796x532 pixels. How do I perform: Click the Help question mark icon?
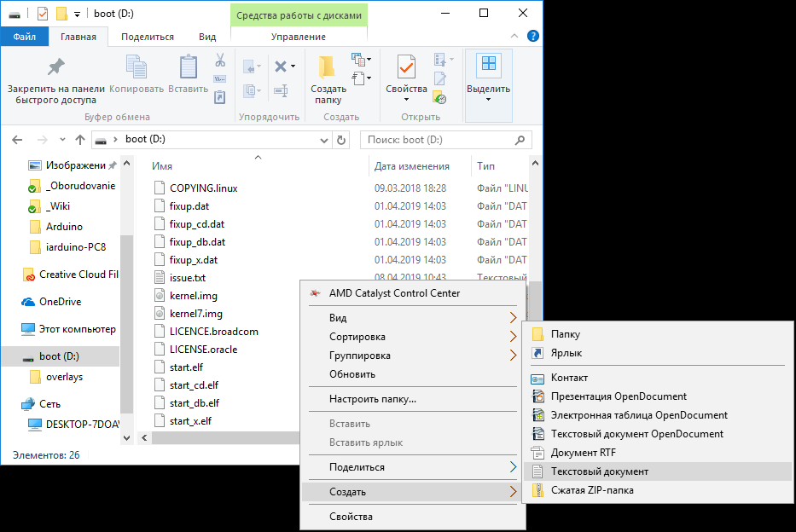coord(533,36)
